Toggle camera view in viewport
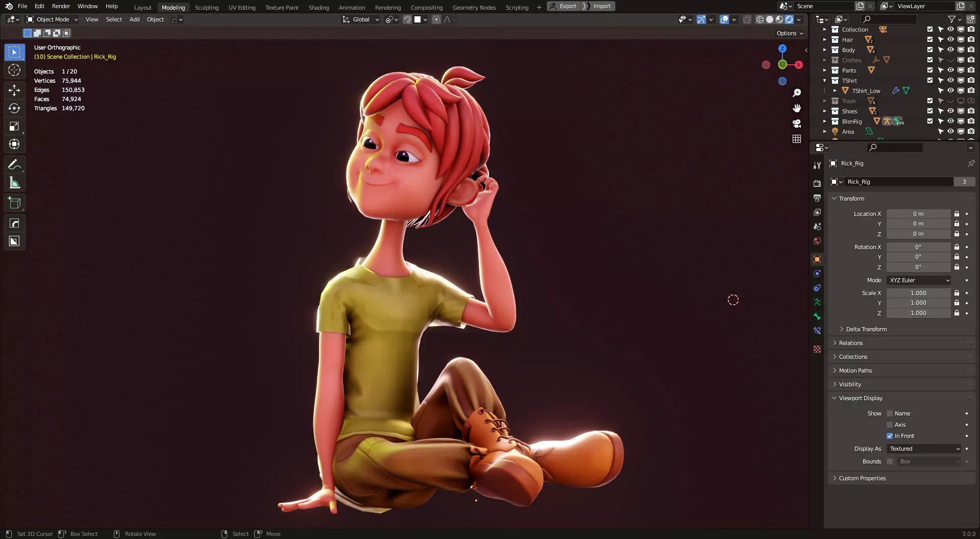This screenshot has height=539, width=980. point(796,124)
